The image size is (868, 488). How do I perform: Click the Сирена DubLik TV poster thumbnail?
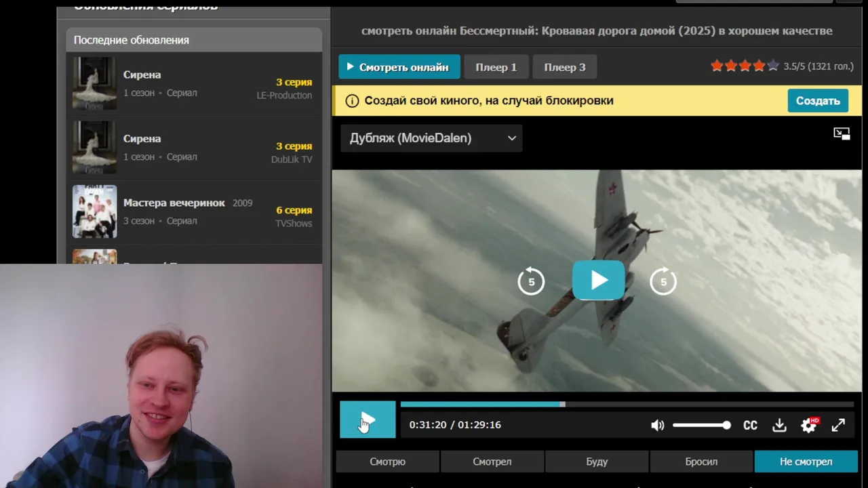(95, 147)
